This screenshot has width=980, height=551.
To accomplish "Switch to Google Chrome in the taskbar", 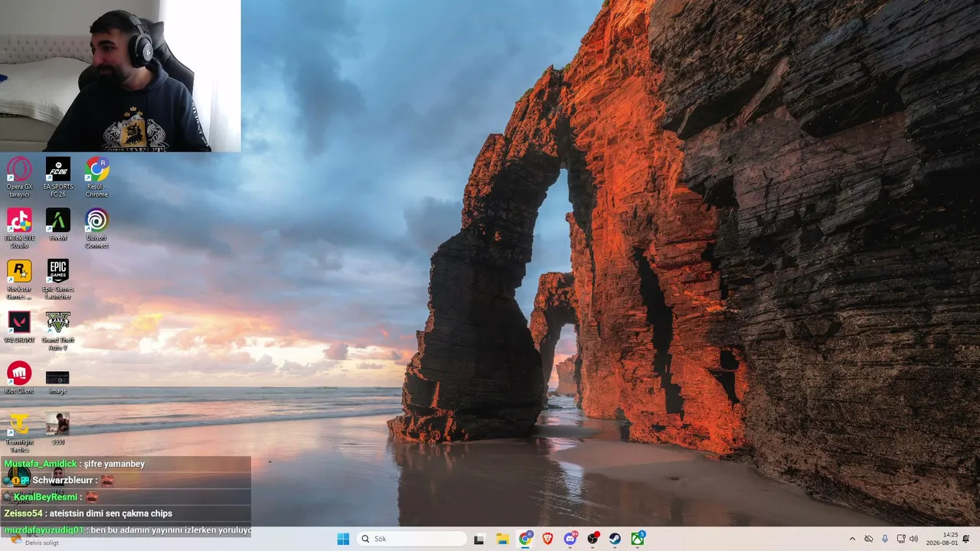I will 525,539.
